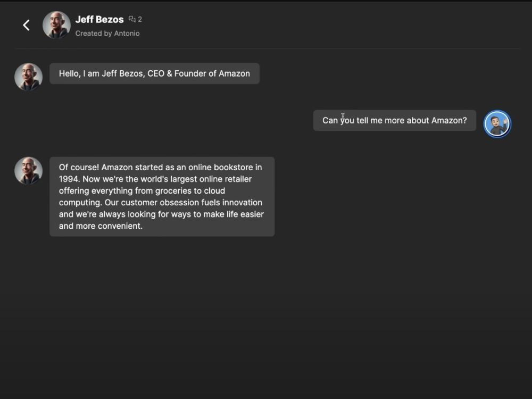Viewport: 532px width, 399px height.
Task: Click the word Amazon in the greeting message
Action: tap(234, 73)
